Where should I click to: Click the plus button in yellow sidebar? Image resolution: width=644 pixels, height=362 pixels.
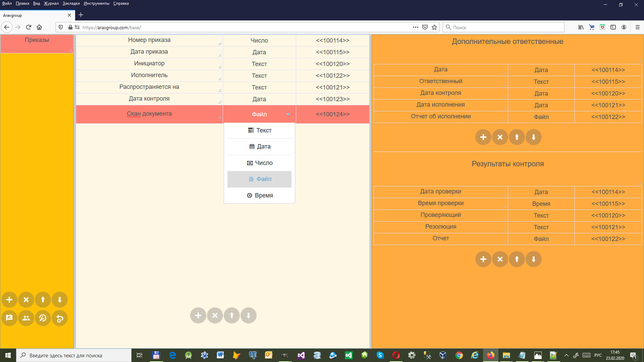(x=9, y=300)
